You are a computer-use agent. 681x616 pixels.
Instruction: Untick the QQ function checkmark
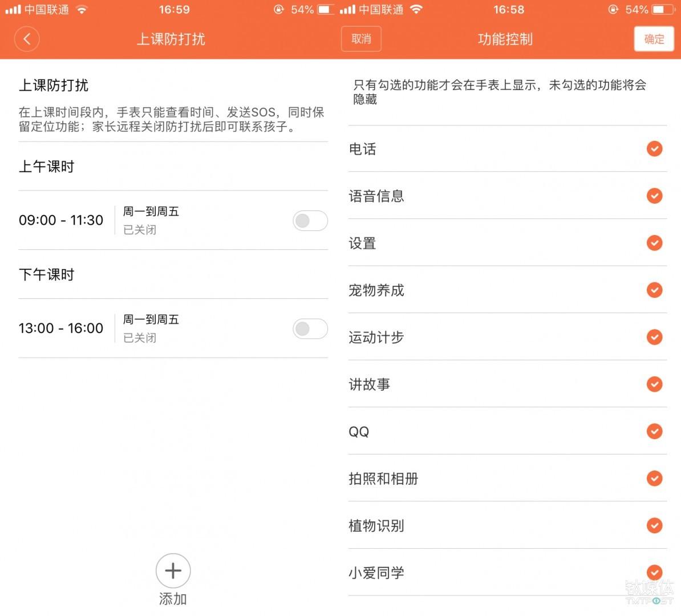(x=654, y=431)
